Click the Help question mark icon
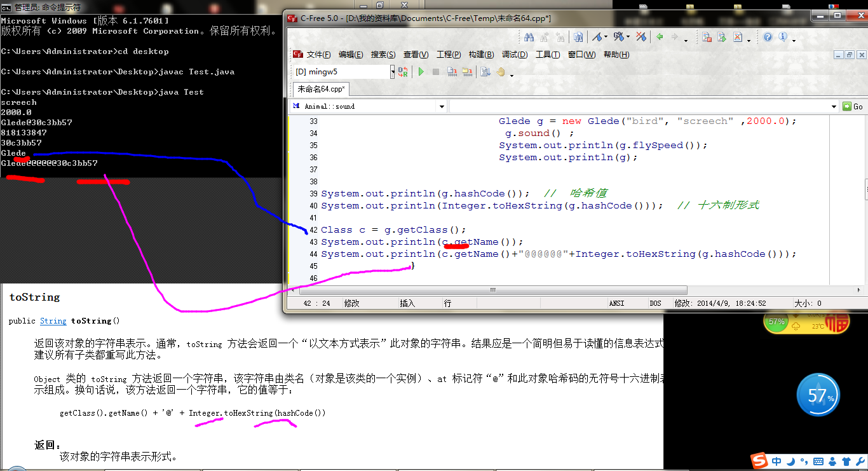This screenshot has width=868, height=471. [768, 37]
